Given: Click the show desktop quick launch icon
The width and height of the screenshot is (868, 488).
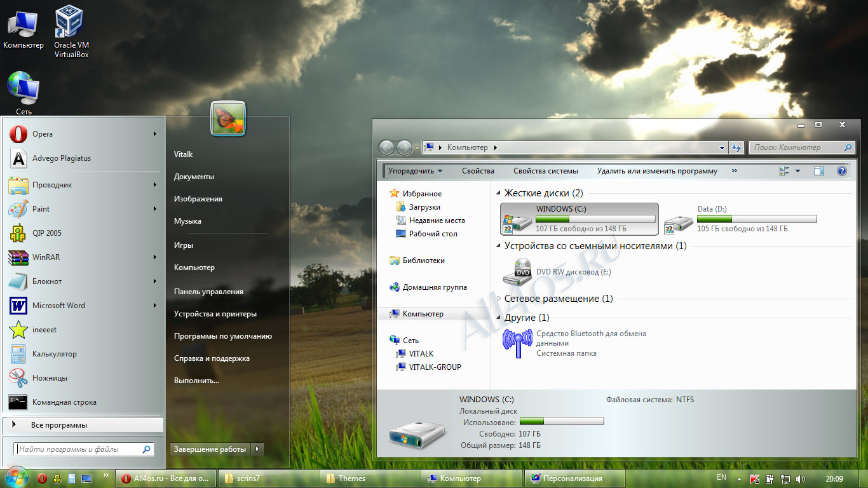Looking at the screenshot, I should click(x=86, y=478).
